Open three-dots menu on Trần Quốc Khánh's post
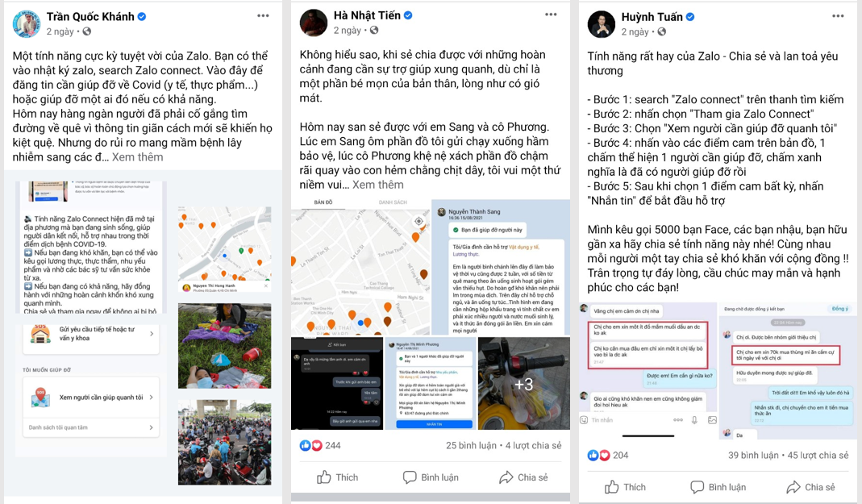The image size is (862, 504). tap(264, 15)
